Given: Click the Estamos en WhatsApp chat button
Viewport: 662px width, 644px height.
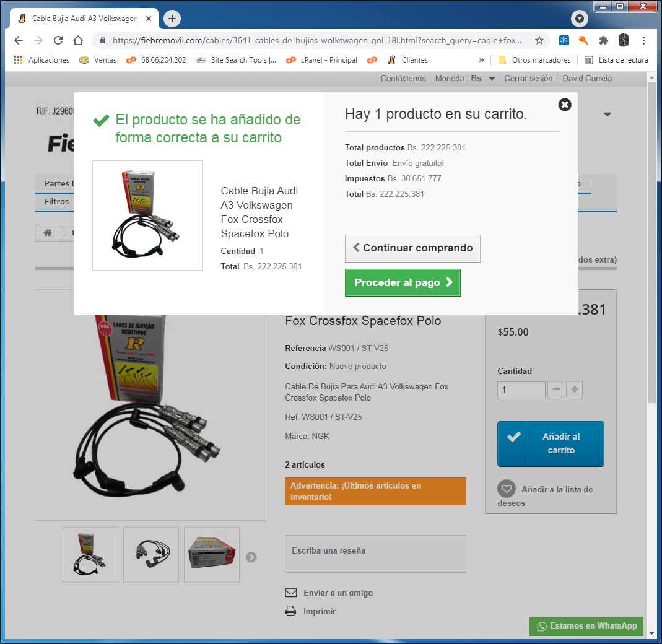Looking at the screenshot, I should (x=586, y=626).
